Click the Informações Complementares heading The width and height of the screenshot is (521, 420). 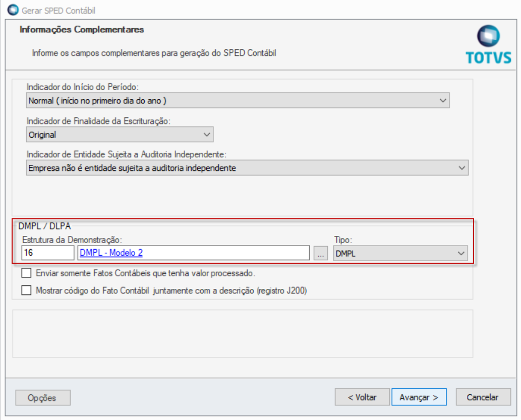point(82,30)
